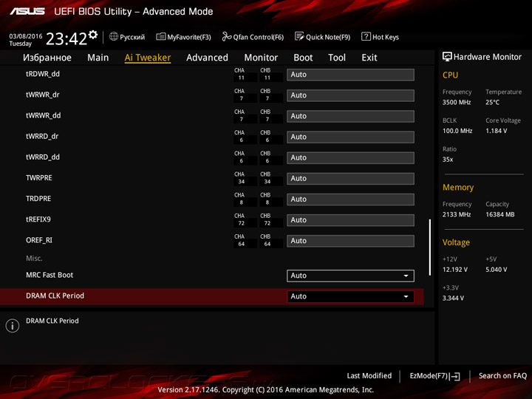Click the EzMode exit arrow icon
This screenshot has width=532, height=399.
pos(455,376)
